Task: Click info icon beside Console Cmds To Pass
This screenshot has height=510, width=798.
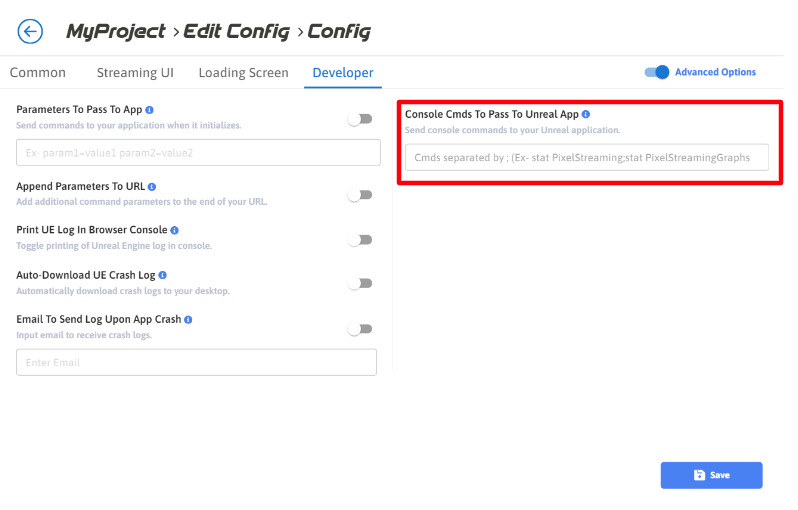Action: (586, 115)
